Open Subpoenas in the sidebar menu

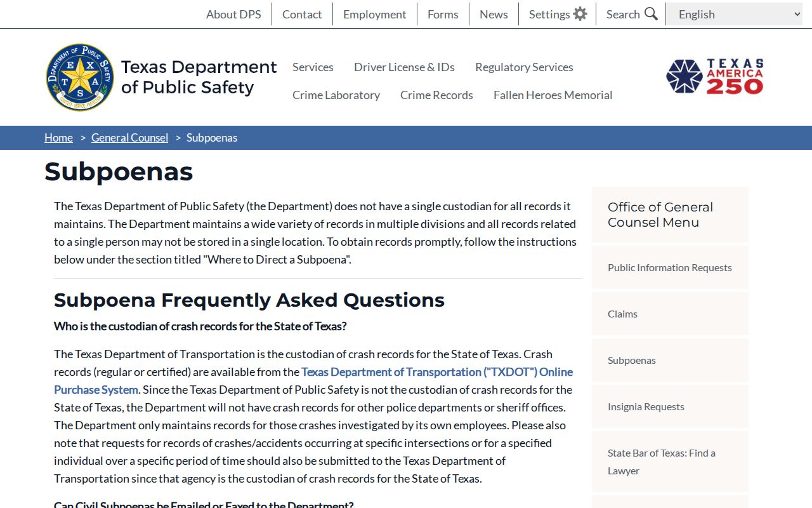coord(670,360)
